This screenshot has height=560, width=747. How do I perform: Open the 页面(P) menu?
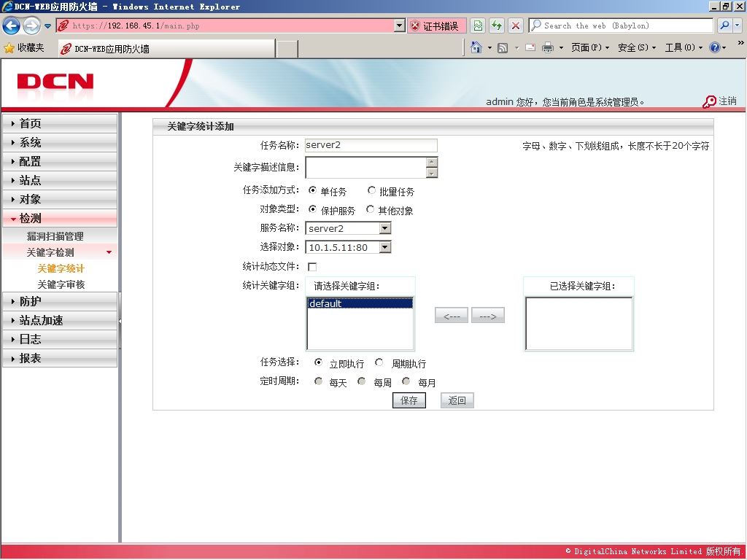(590, 47)
